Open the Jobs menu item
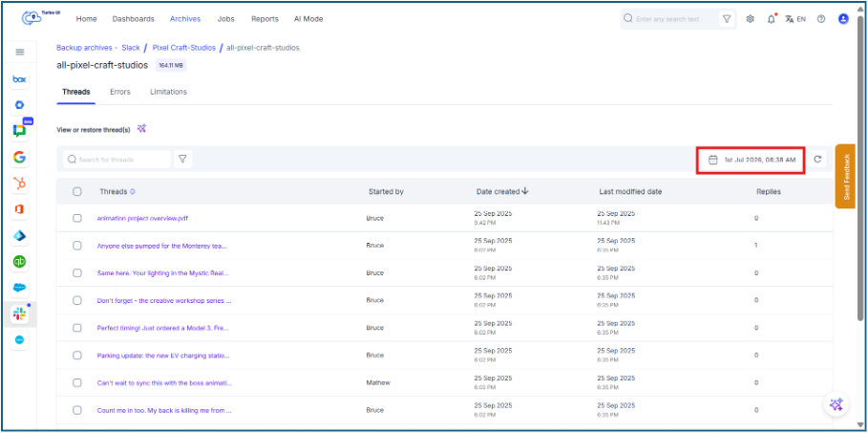 [226, 19]
